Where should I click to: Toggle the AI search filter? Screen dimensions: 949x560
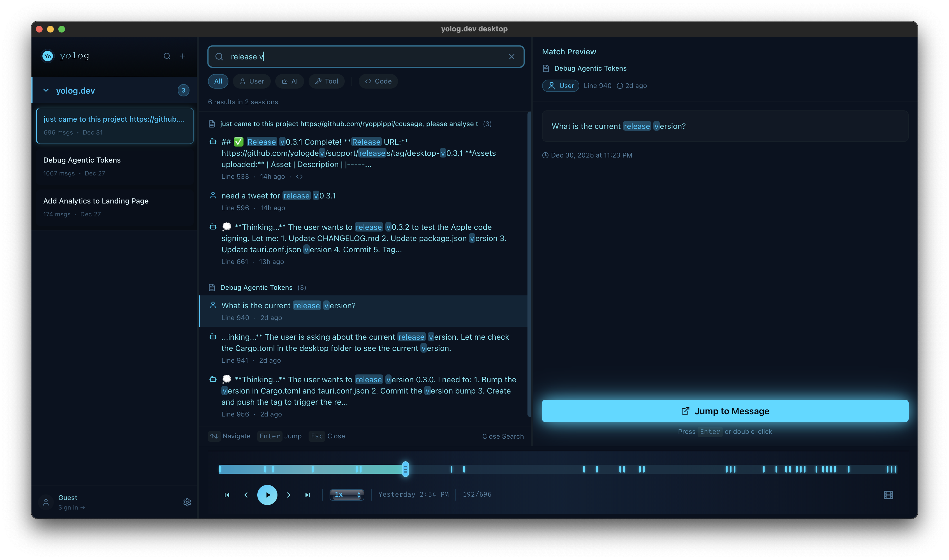coord(290,81)
